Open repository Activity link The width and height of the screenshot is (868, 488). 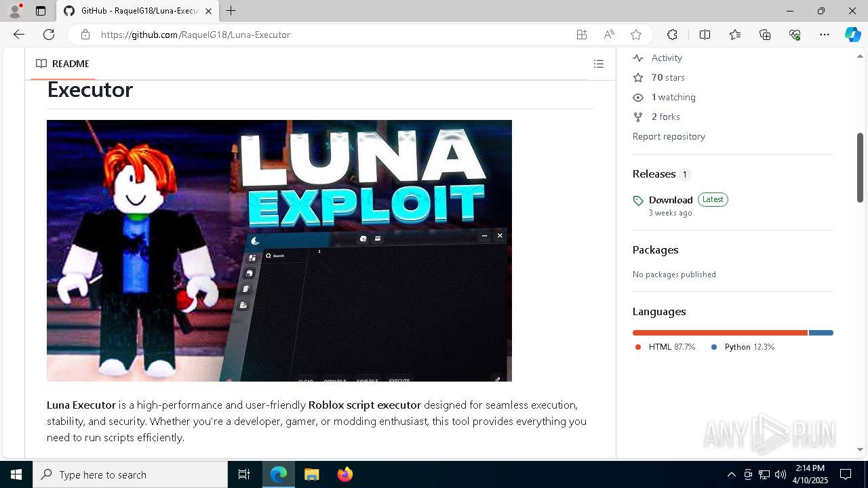pyautogui.click(x=667, y=58)
